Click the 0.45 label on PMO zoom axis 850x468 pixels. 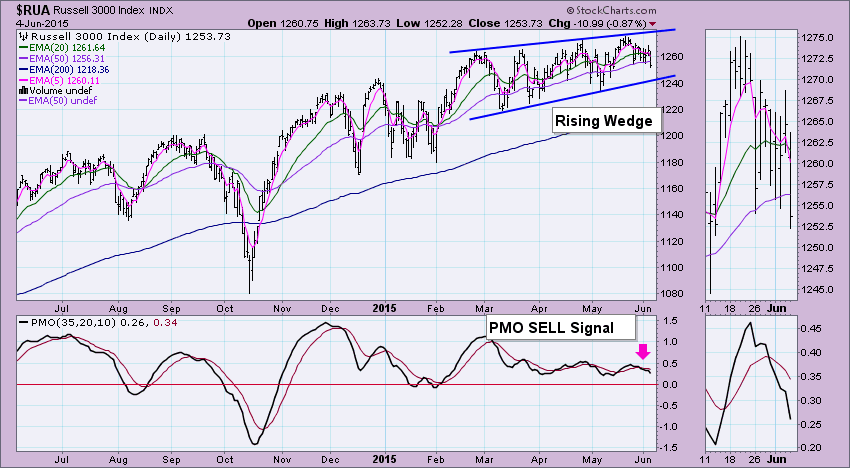(x=811, y=329)
